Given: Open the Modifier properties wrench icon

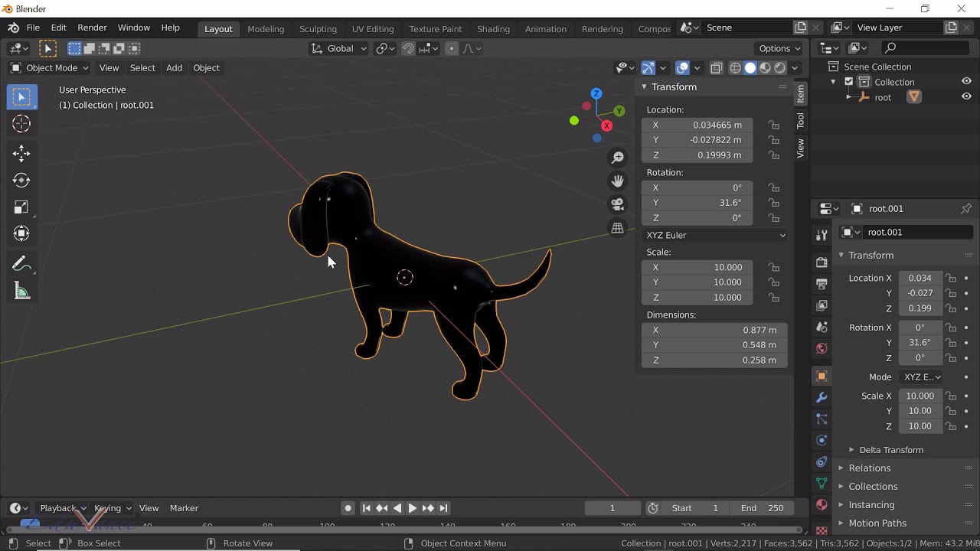Looking at the screenshot, I should tap(822, 397).
